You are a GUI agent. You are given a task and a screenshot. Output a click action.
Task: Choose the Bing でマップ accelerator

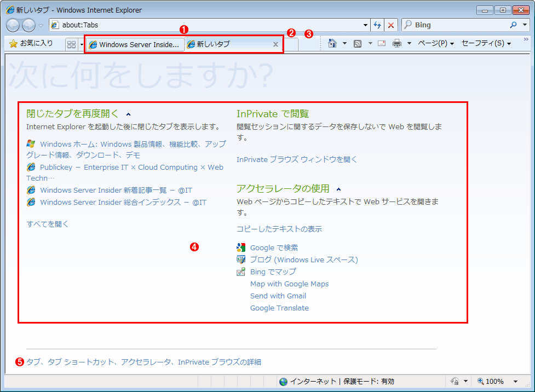273,272
